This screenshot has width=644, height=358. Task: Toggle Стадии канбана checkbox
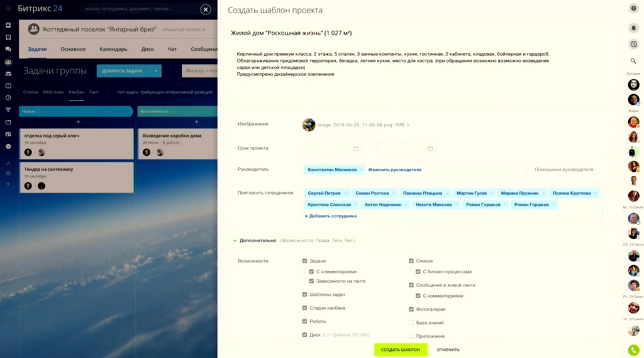(x=305, y=308)
